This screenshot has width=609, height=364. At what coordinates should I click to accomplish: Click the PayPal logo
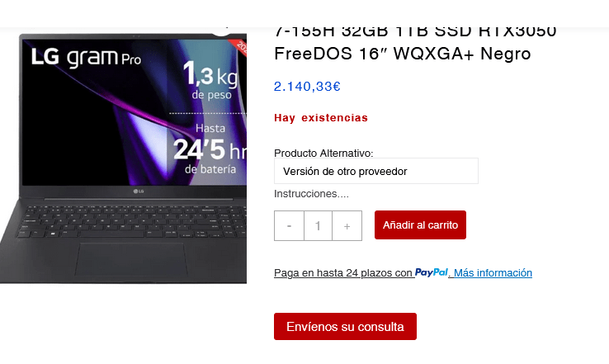tap(432, 272)
